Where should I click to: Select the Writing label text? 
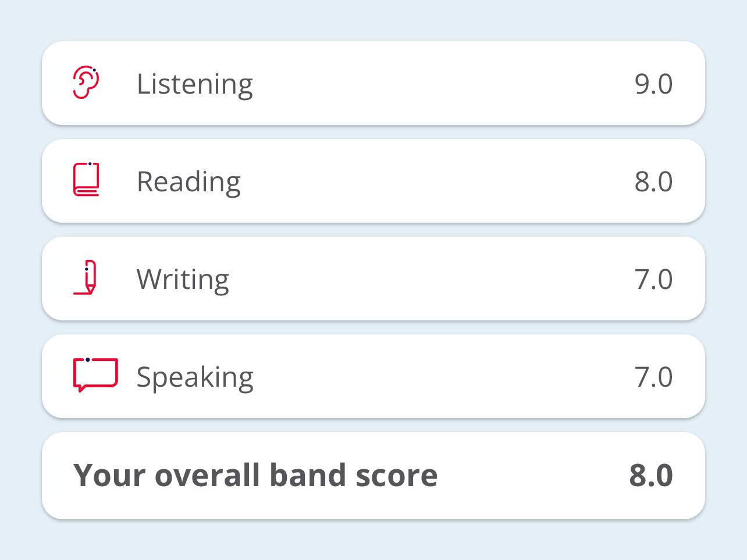(x=183, y=279)
